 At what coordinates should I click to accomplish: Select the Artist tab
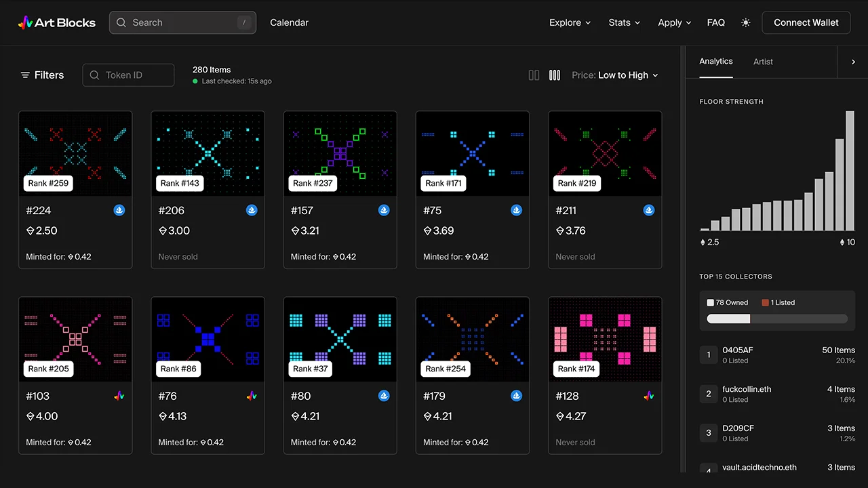click(763, 62)
